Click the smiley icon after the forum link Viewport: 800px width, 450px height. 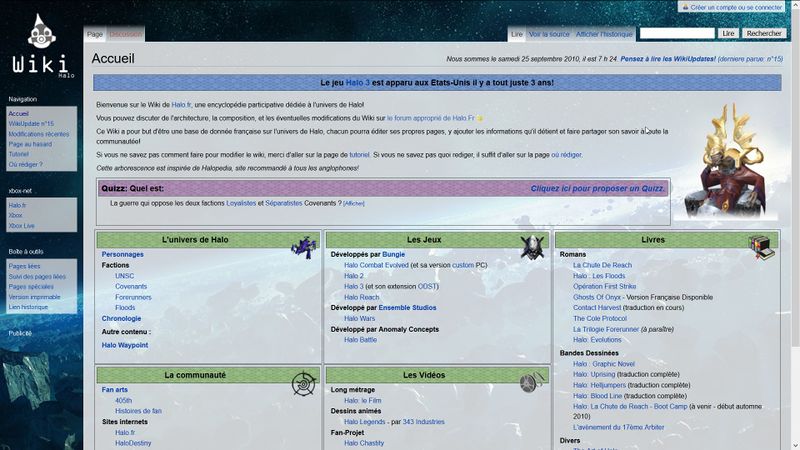click(480, 118)
